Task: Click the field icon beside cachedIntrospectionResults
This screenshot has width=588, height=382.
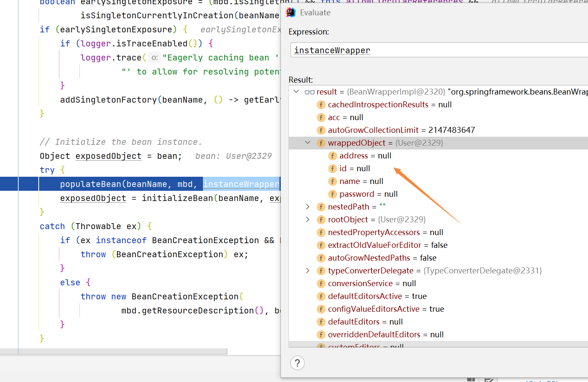Action: pos(321,104)
